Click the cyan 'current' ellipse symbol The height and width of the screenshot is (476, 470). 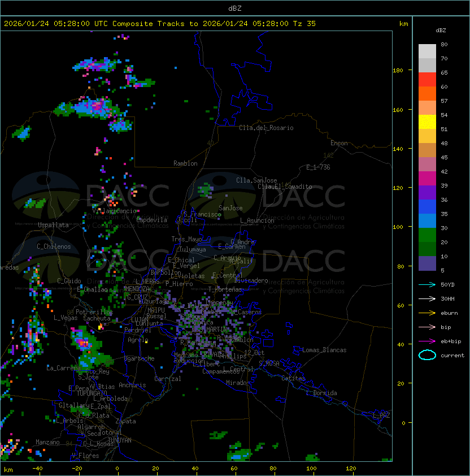427,355
